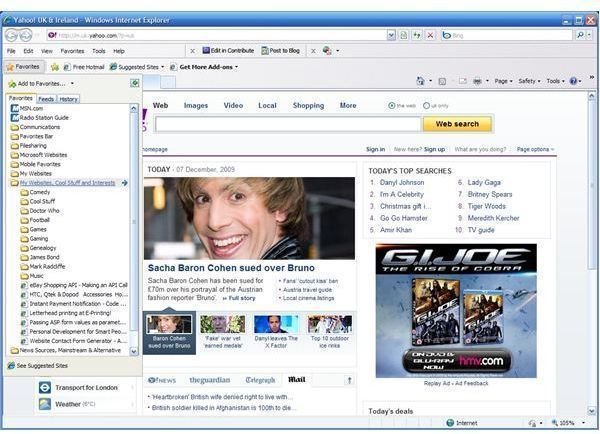Screen dimensions: 600x434
Task: Click the green Refresh arrows icon
Action: point(417,35)
